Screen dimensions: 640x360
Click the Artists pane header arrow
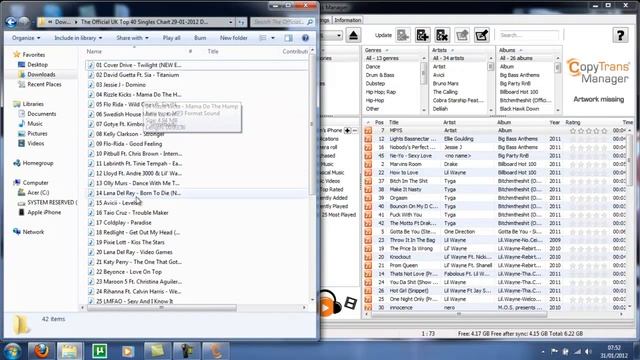[x=452, y=50]
